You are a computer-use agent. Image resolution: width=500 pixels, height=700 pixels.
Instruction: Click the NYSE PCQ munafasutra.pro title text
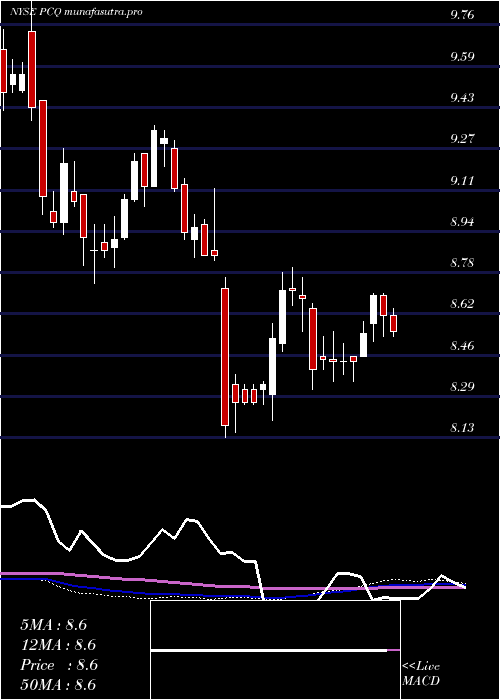click(76, 12)
